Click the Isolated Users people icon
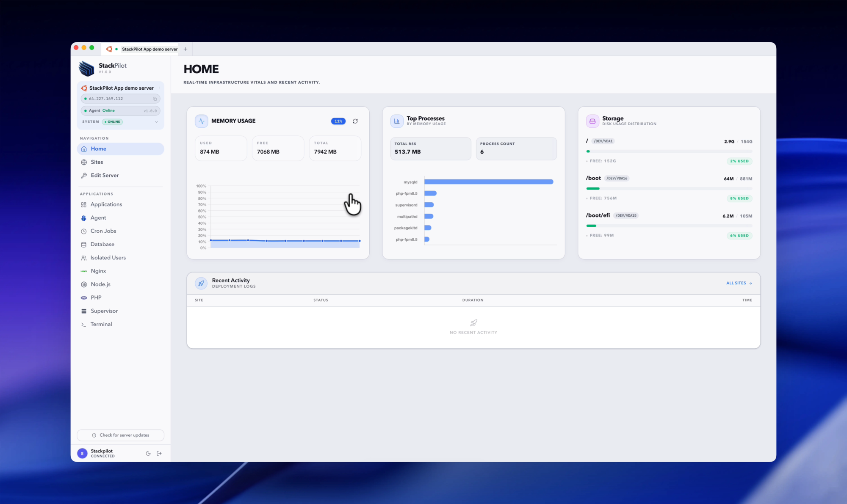This screenshot has width=847, height=504. coord(84,258)
